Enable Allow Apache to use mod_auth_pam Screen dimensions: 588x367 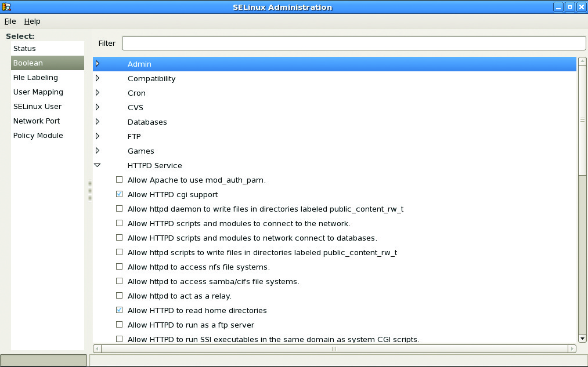point(120,180)
